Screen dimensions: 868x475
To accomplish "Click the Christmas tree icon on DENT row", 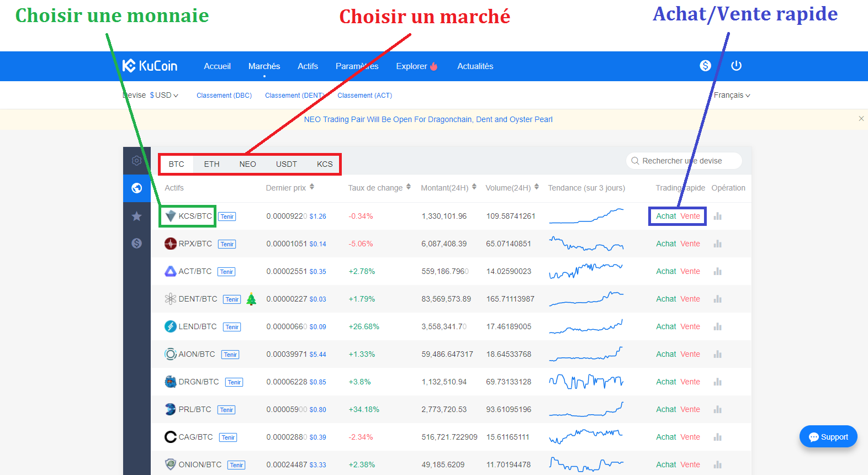I will (251, 299).
